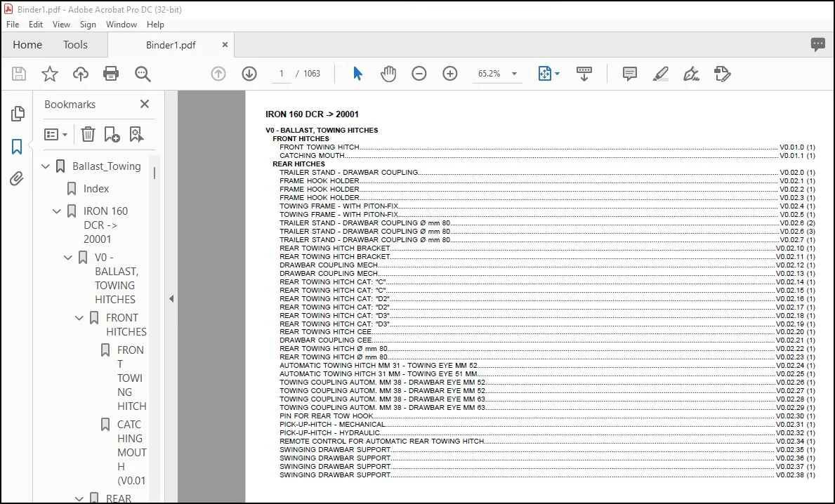The height and width of the screenshot is (504, 835).
Task: Go to previous page arrow
Action: [218, 74]
